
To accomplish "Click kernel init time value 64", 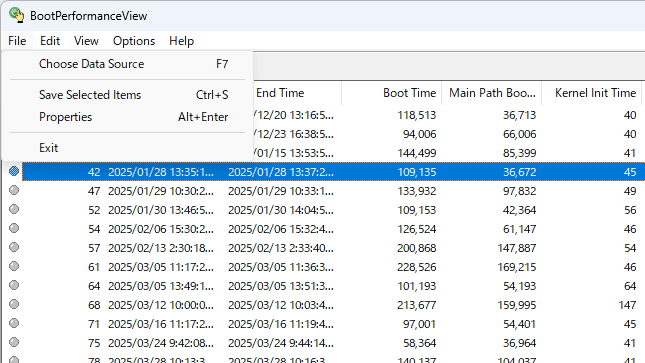I will (x=630, y=286).
